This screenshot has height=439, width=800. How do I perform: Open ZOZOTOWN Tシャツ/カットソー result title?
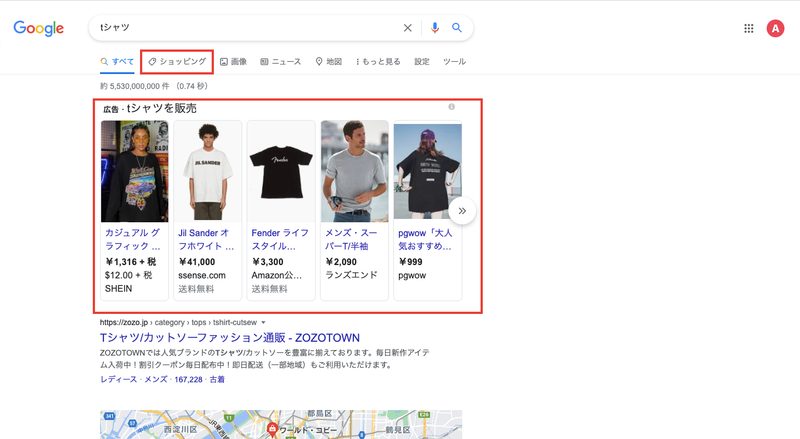pos(230,338)
